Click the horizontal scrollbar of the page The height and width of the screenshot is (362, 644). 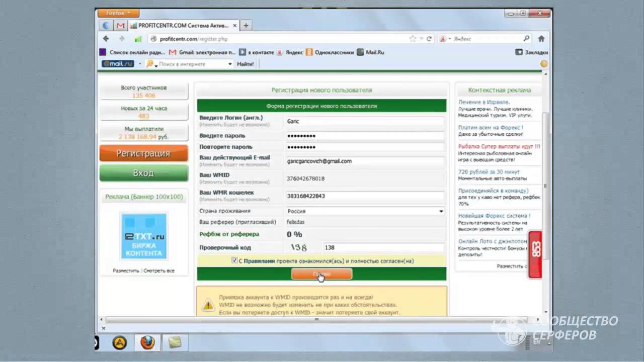[317, 319]
